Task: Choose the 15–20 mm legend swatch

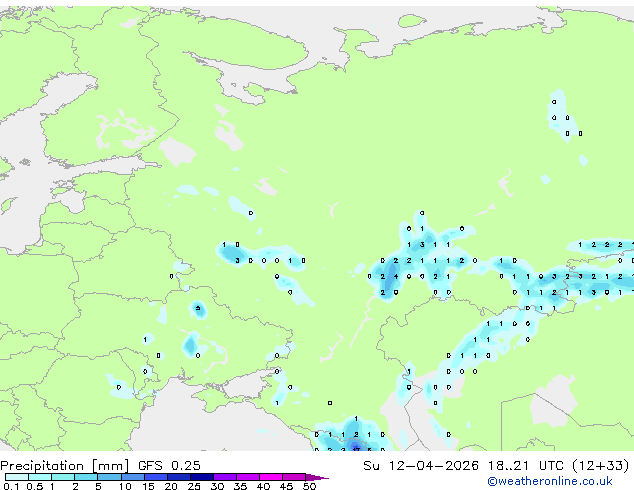Action: pos(156,477)
